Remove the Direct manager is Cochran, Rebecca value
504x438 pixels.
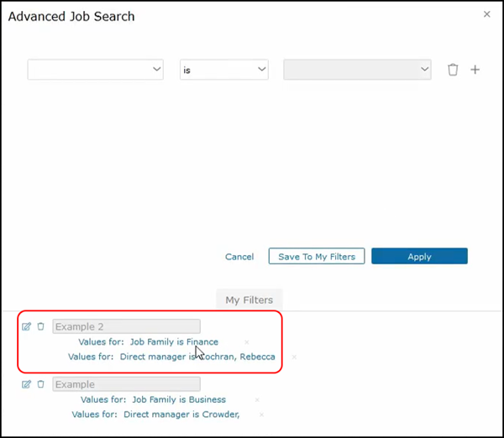point(294,357)
